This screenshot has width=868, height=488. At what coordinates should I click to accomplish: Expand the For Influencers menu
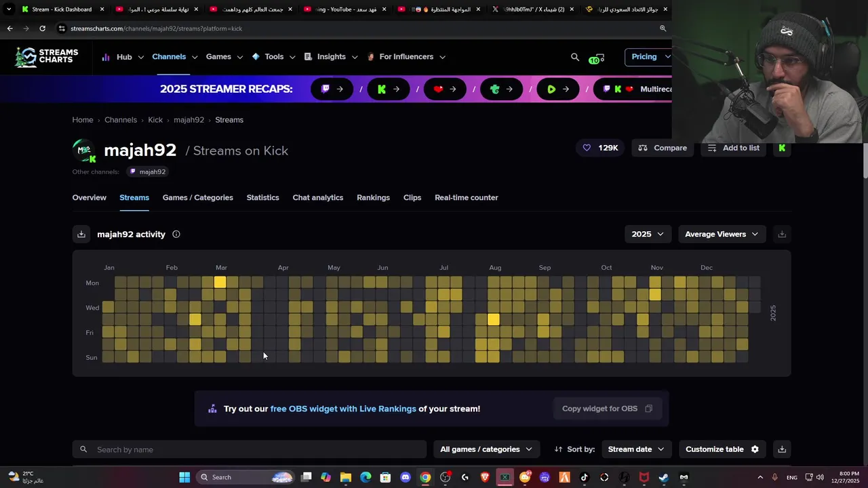pos(406,57)
